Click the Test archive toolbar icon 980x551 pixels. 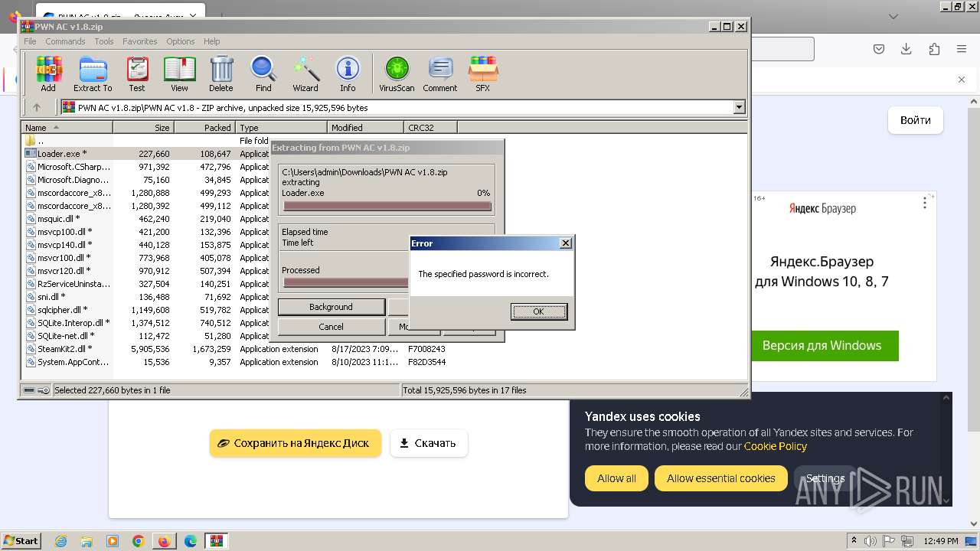[137, 74]
